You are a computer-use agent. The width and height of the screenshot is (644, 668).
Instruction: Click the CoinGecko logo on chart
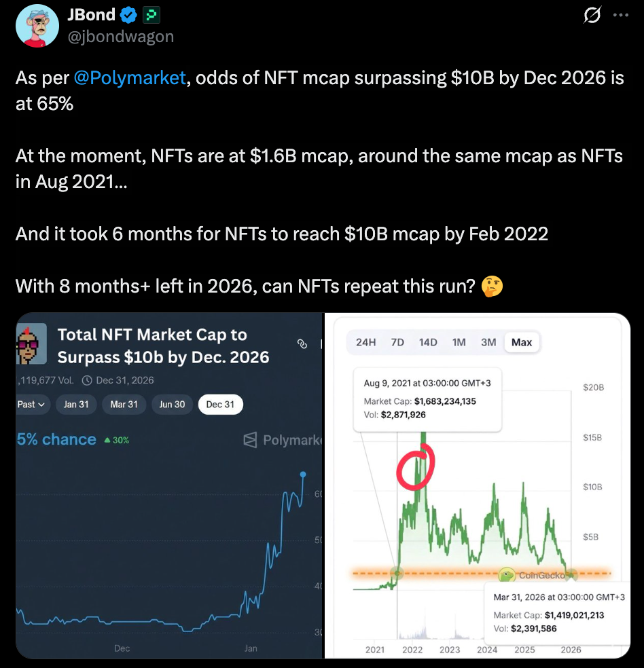coord(506,574)
